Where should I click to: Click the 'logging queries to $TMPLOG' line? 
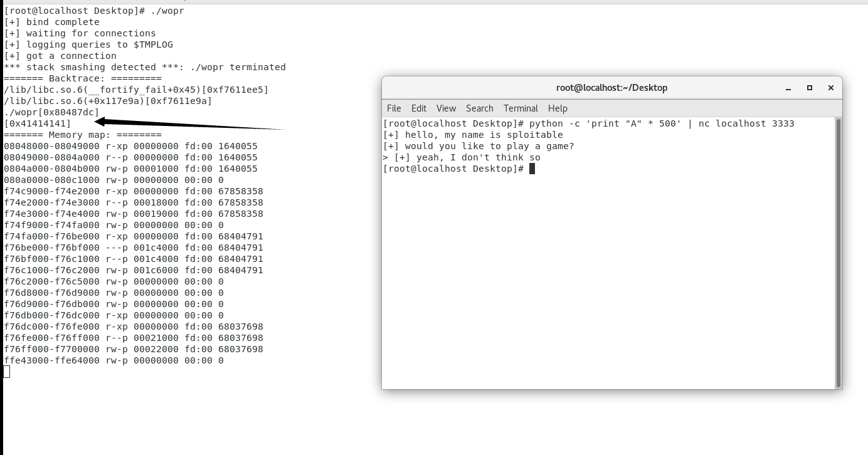tap(88, 44)
